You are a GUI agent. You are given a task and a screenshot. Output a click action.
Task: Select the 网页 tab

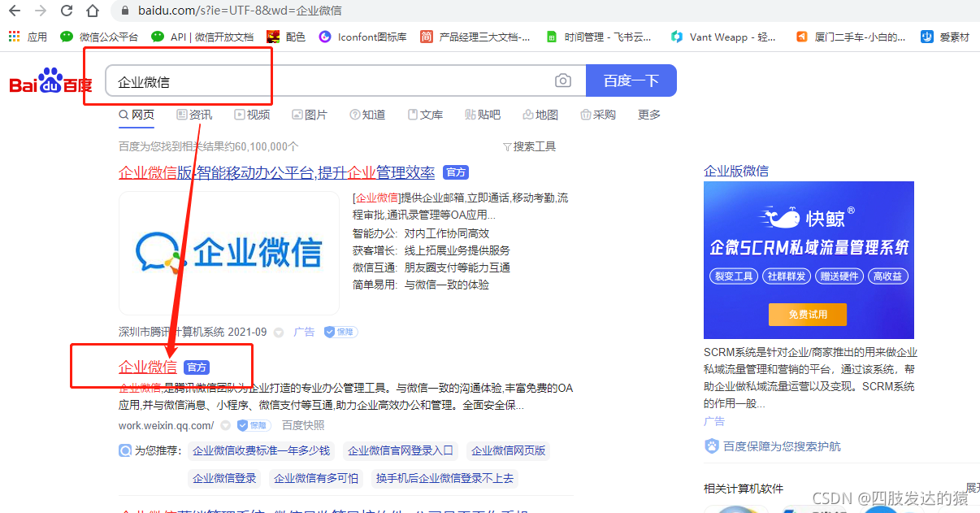point(137,115)
